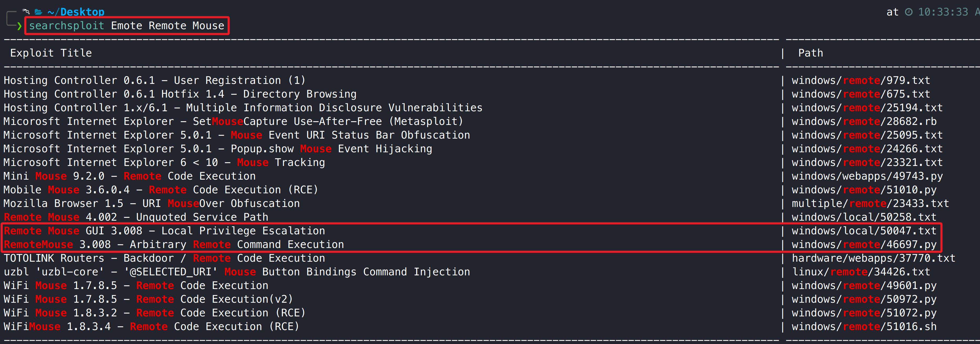
Task: Click the windows/webapps/49743.py path
Action: click(867, 176)
